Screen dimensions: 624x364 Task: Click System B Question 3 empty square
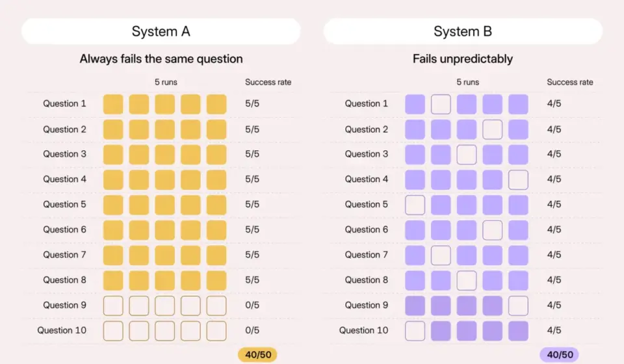(x=467, y=155)
